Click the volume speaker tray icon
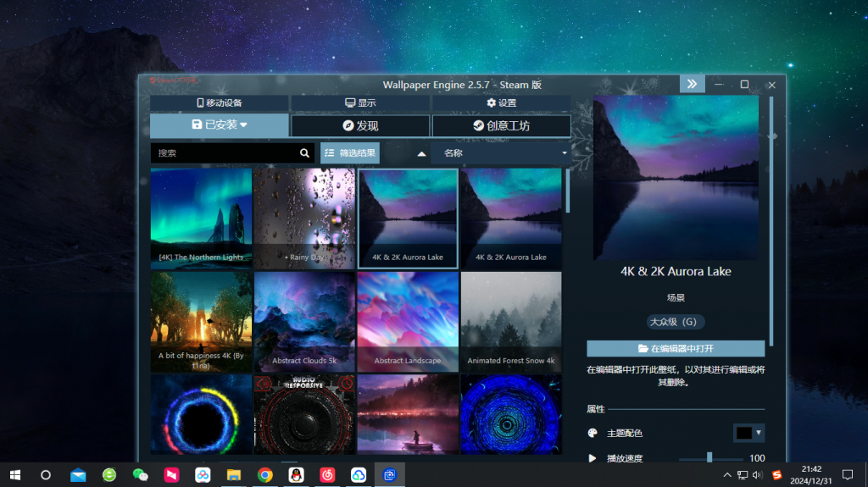 click(x=757, y=475)
